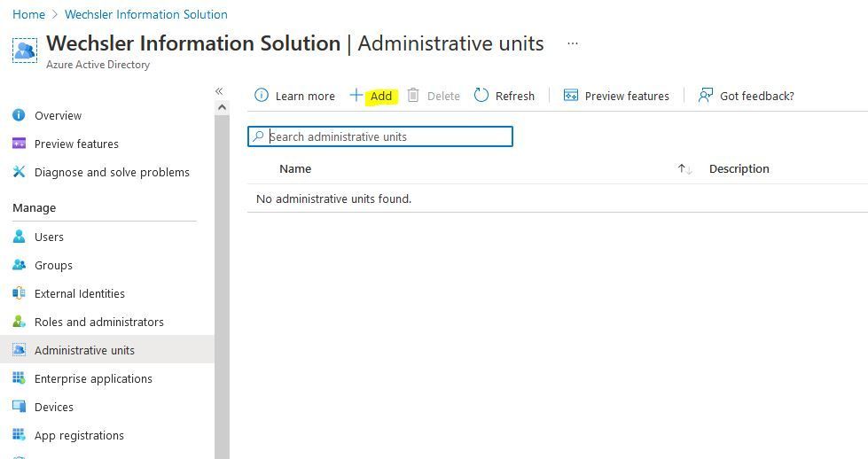Click the Enterprise applications grid icon
The image size is (868, 459).
pos(19,377)
